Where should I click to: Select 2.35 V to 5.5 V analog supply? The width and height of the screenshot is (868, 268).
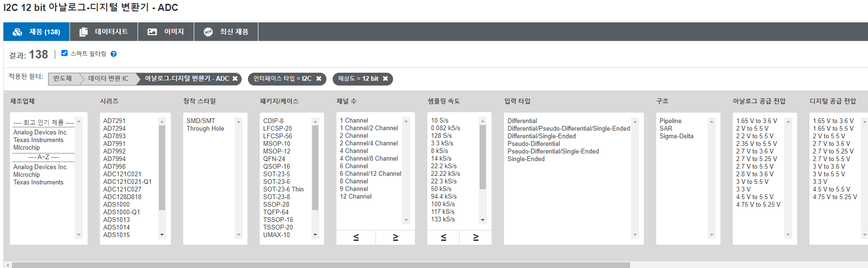click(x=757, y=144)
